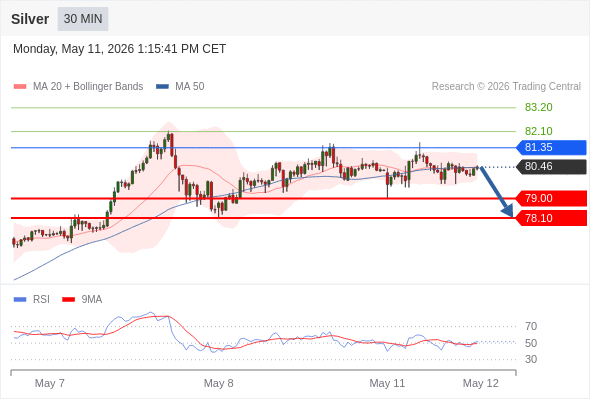The image size is (590, 400).
Task: Click the blue MA 50 color swatch
Action: point(163,87)
